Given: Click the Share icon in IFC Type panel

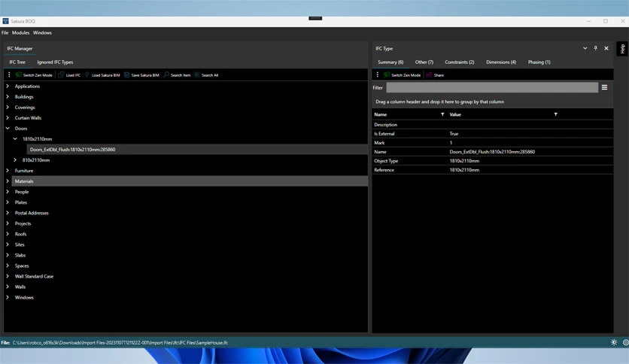Looking at the screenshot, I should pyautogui.click(x=429, y=75).
